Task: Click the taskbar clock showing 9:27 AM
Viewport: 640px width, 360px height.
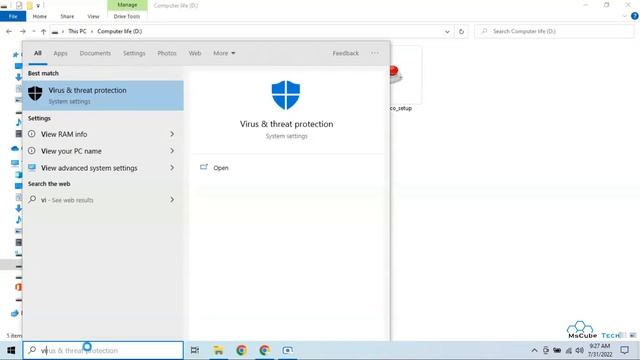Action: click(x=600, y=350)
